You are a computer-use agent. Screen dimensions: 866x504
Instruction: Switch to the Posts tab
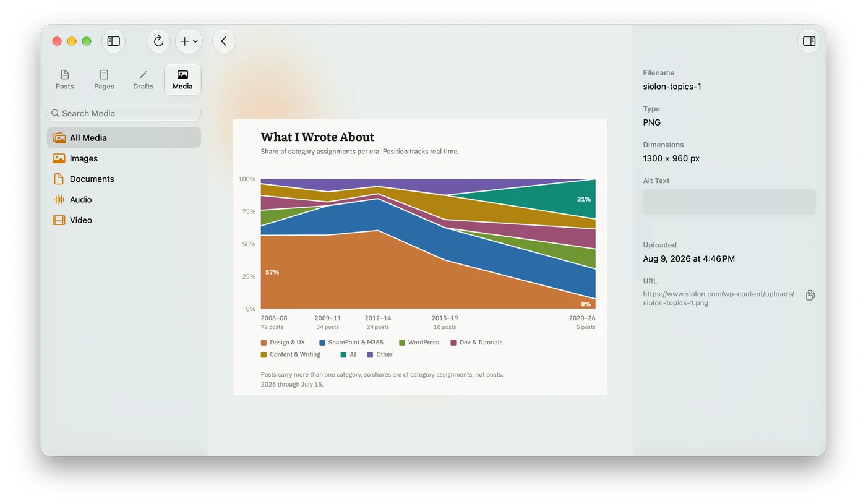coord(65,80)
